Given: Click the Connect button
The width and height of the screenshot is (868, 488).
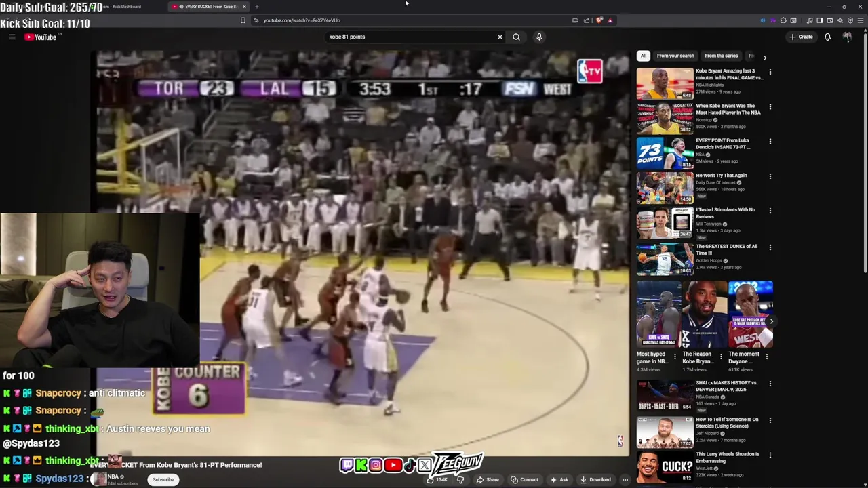Looking at the screenshot, I should [x=525, y=480].
